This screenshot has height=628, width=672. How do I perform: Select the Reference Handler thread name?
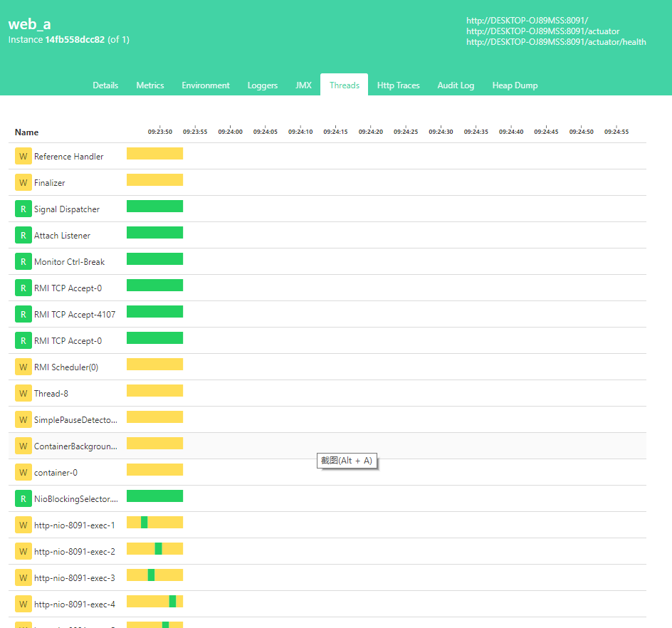click(68, 157)
